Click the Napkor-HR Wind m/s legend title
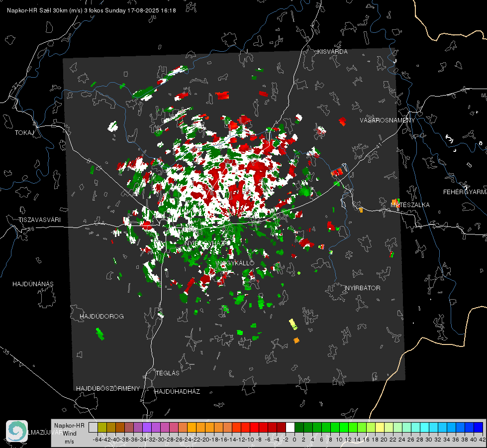Screen dimensions: 487x448 (x=69, y=434)
